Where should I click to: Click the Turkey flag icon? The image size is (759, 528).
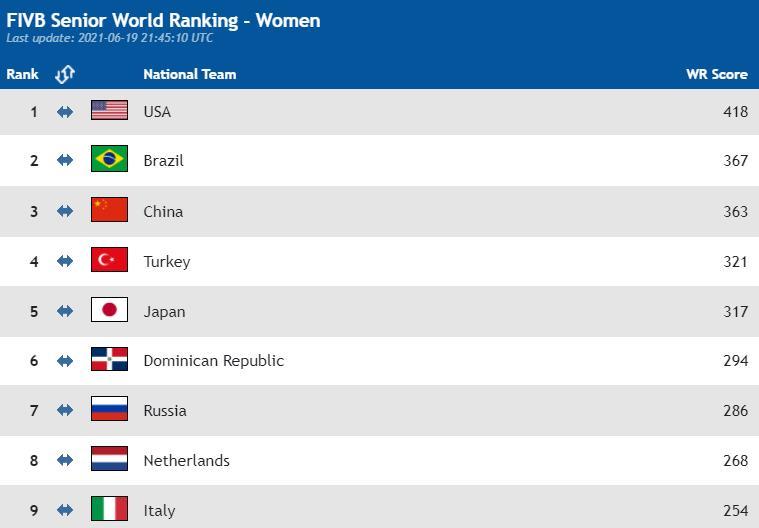109,260
